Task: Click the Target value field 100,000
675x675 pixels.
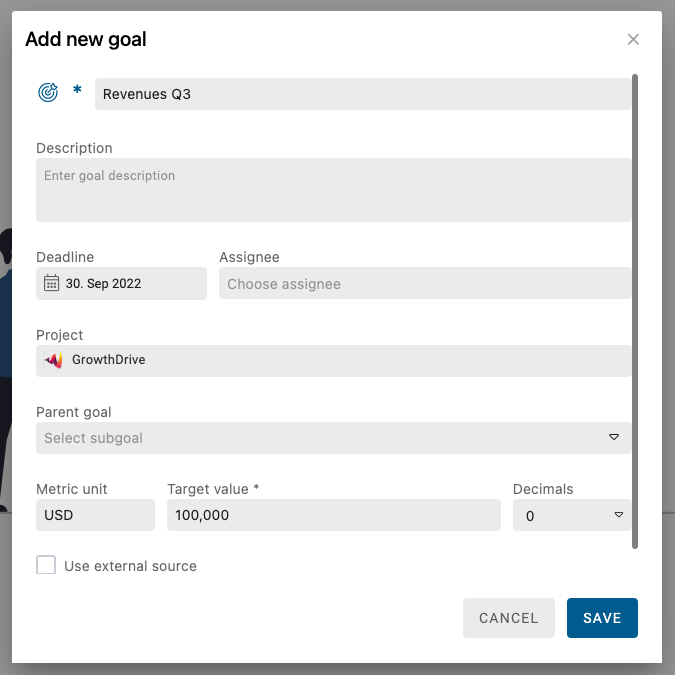Action: point(333,515)
